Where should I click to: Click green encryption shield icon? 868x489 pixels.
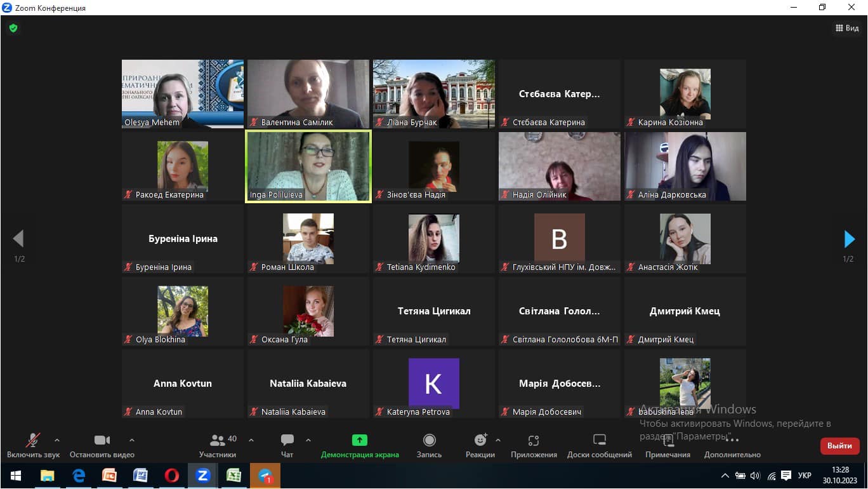coord(13,28)
